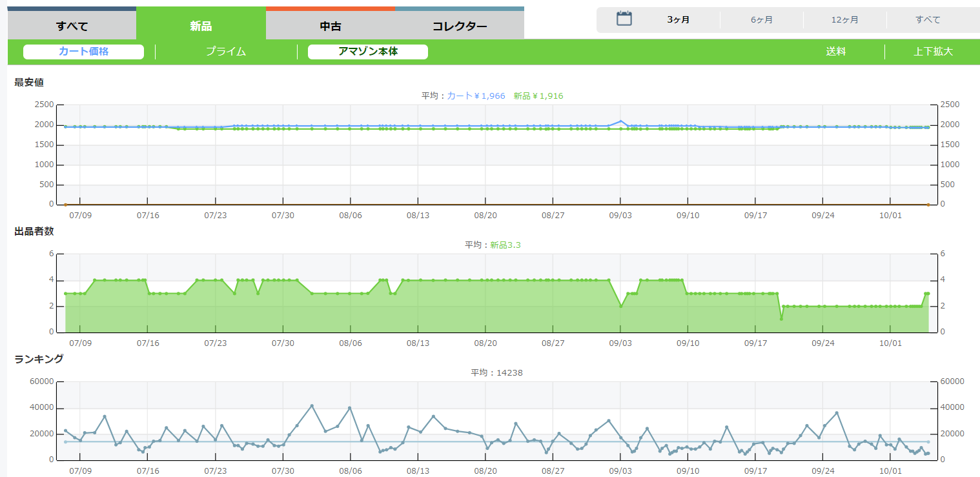Screen dimensions: 980x477
Task: Click the ranking peak near 08/02
Action: (312, 406)
